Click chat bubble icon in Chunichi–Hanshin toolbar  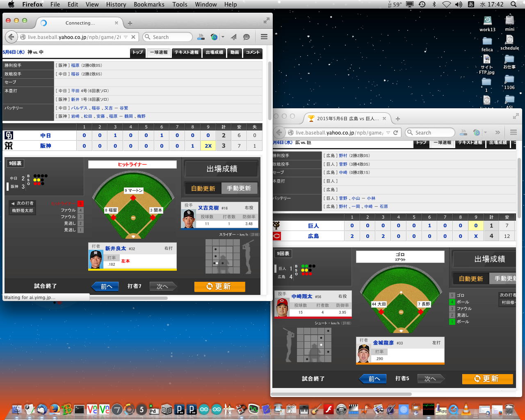tap(247, 37)
